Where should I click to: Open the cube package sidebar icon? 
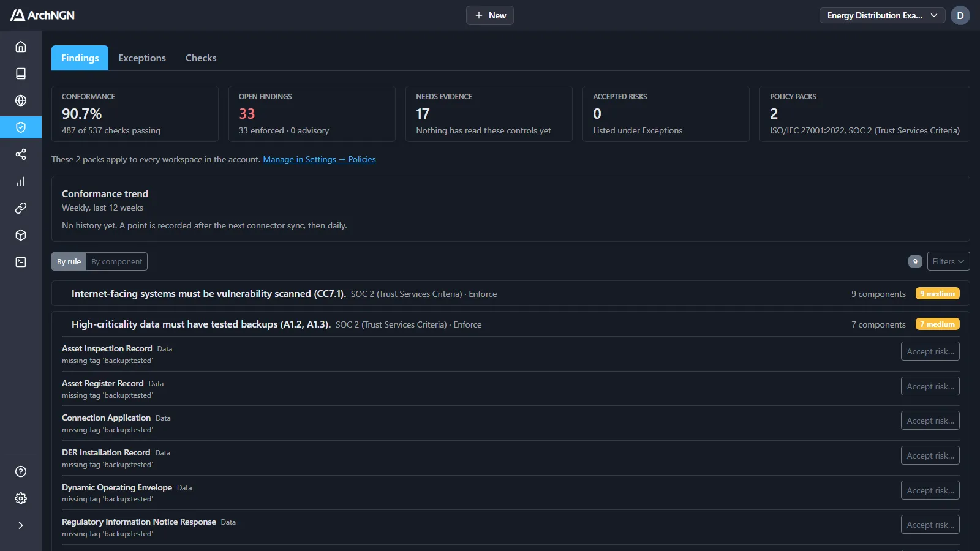click(21, 235)
